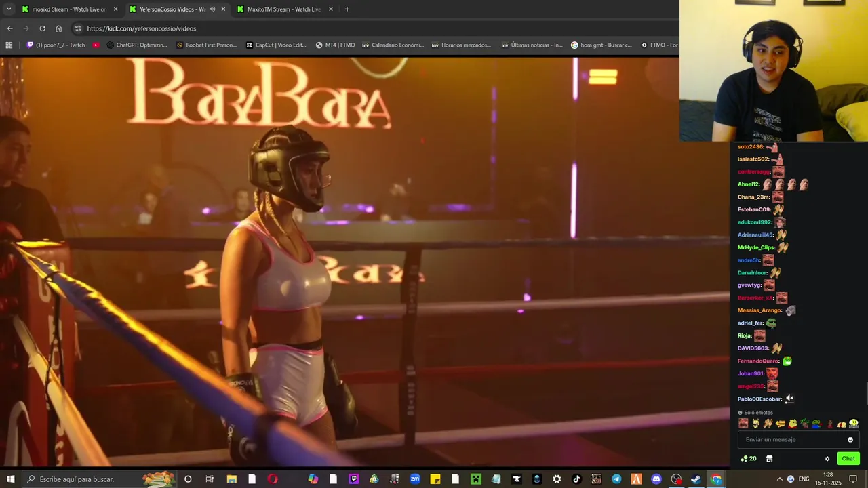
Task: Open Calendario Económico bookmark
Action: point(393,45)
